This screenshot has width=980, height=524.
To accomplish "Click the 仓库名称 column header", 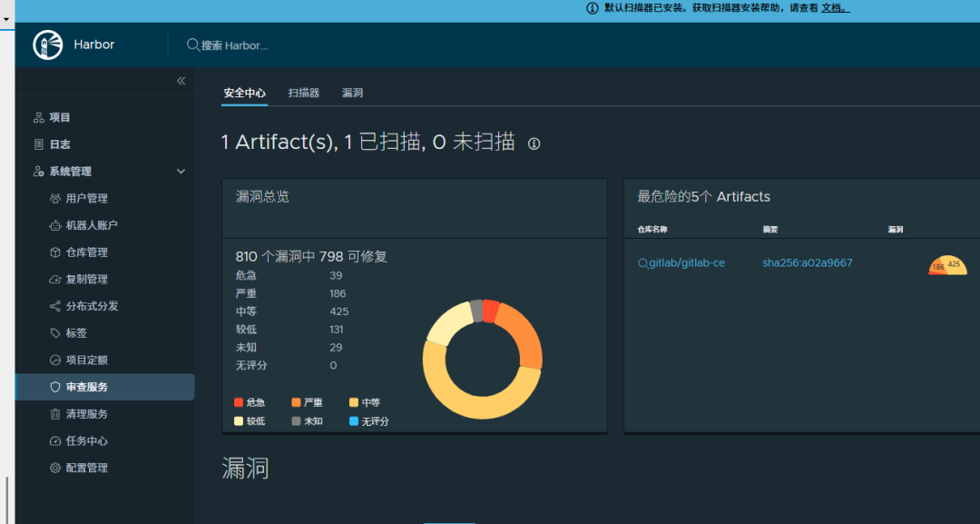I will point(652,230).
